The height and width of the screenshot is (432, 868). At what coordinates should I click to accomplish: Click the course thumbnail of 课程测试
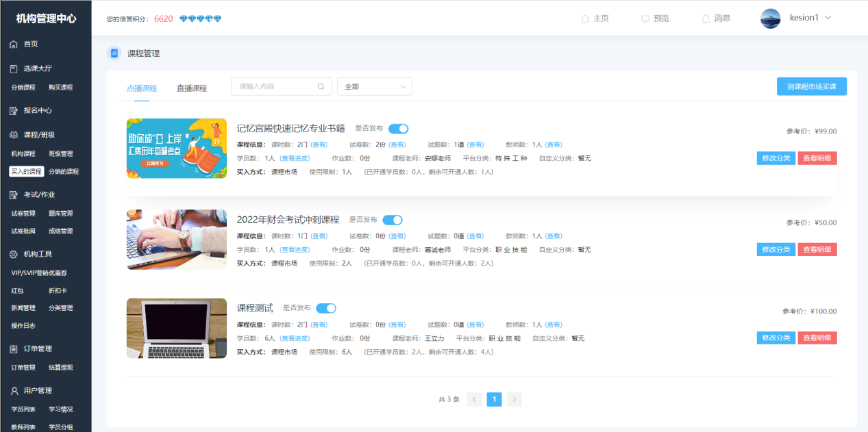click(x=175, y=328)
